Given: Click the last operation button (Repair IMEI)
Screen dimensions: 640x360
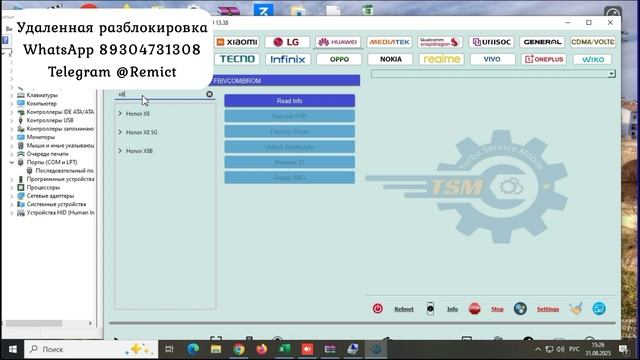Looking at the screenshot, I should pyautogui.click(x=289, y=178).
